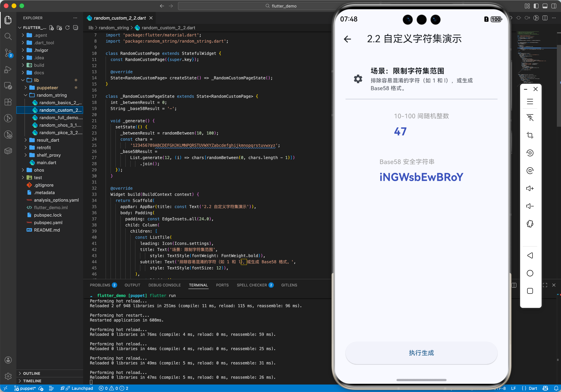Open Source Control view with badge
The height and width of the screenshot is (392, 561).
click(x=8, y=52)
